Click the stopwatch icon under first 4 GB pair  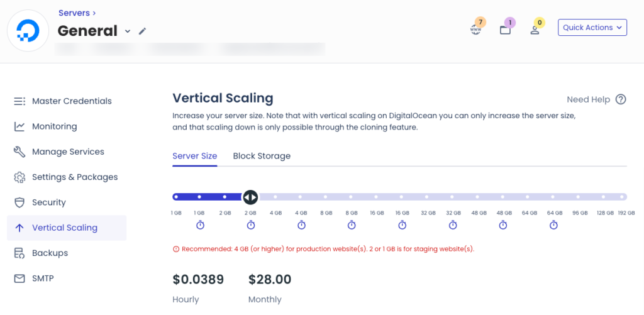point(301,225)
